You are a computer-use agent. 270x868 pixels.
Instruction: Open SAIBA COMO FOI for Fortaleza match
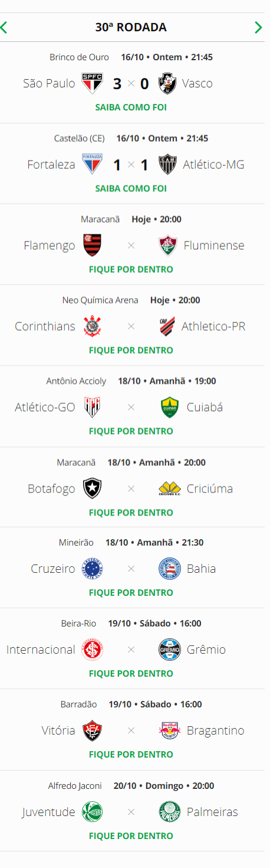[x=131, y=188]
